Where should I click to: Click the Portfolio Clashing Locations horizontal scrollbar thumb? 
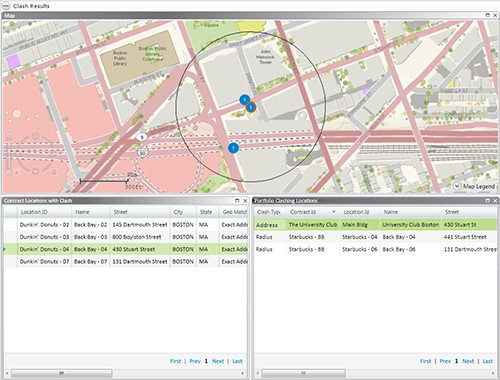pyautogui.click(x=303, y=373)
